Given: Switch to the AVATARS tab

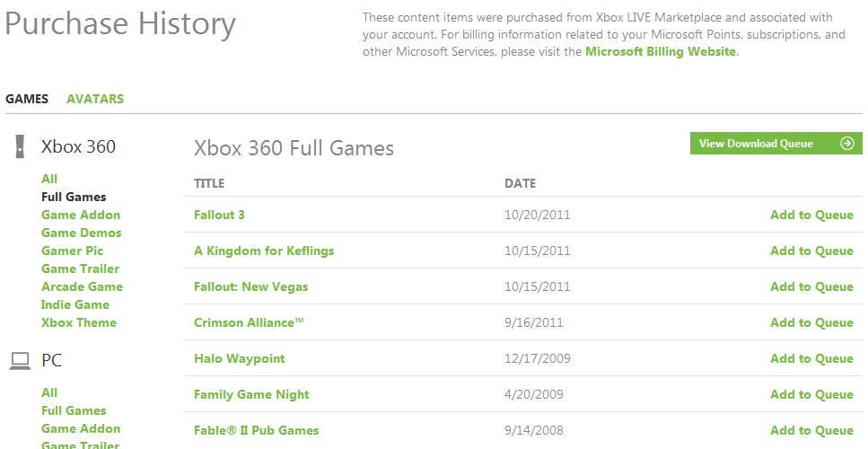Looking at the screenshot, I should point(95,99).
